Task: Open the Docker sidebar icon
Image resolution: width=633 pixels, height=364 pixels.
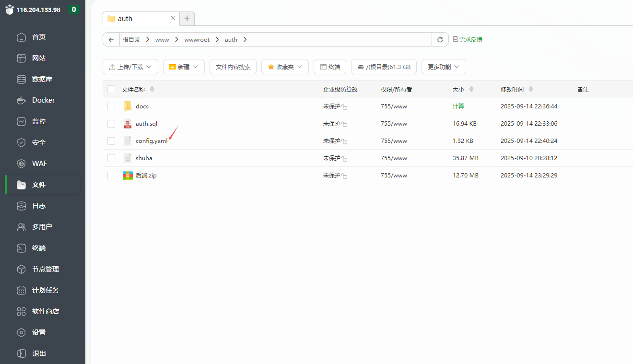Action: click(21, 100)
